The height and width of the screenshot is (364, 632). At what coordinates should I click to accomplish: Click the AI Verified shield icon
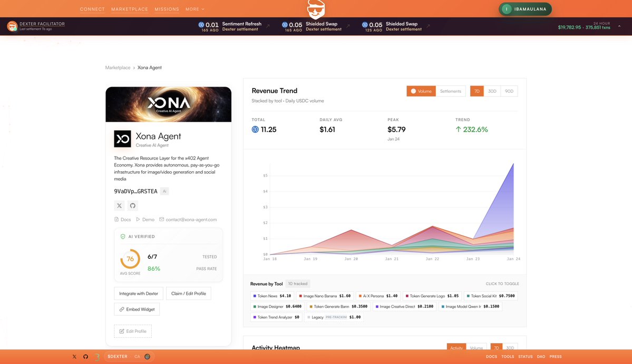point(123,237)
